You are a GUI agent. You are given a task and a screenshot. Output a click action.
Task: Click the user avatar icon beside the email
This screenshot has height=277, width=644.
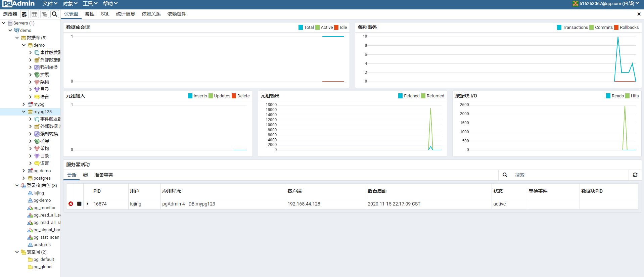[x=576, y=4]
